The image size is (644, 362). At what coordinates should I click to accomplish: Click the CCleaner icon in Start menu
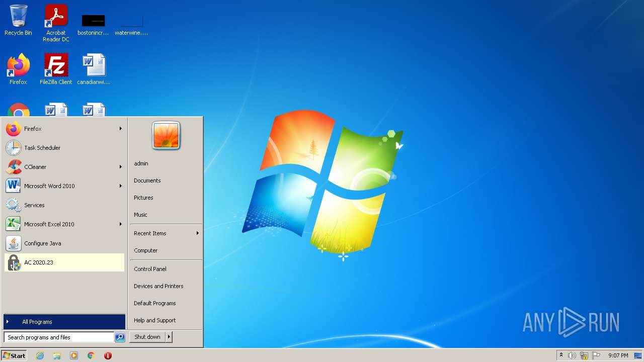(x=14, y=167)
